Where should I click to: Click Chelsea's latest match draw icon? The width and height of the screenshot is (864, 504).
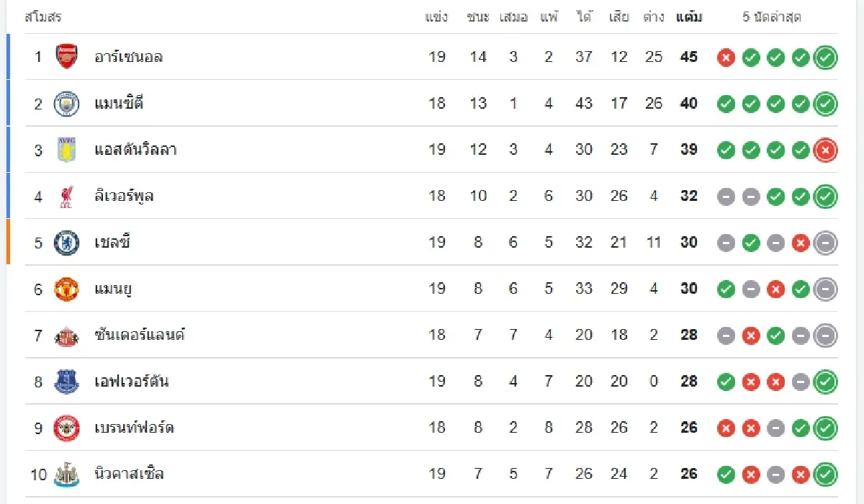coord(825,243)
